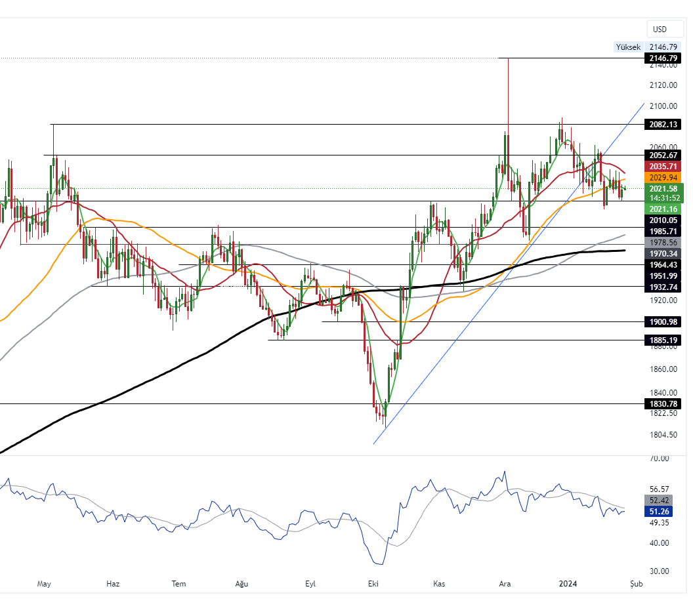Click the orange 2029.94 moving average label

663,178
